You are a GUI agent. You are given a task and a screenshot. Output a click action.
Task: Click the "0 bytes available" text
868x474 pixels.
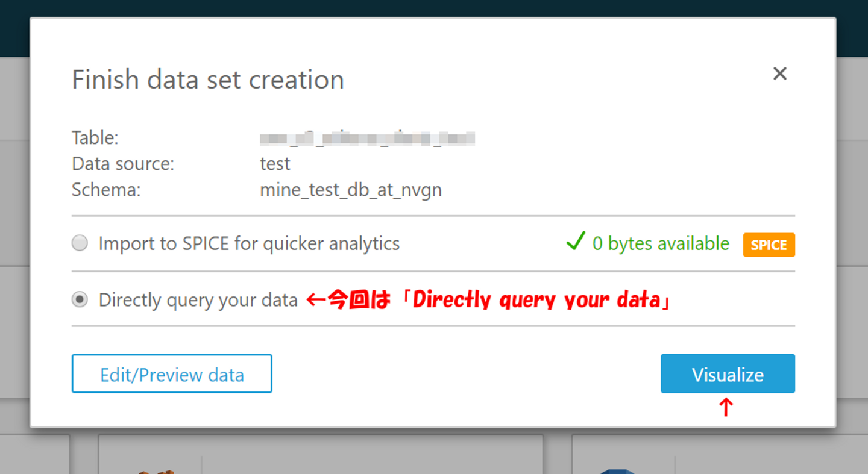[x=661, y=243]
